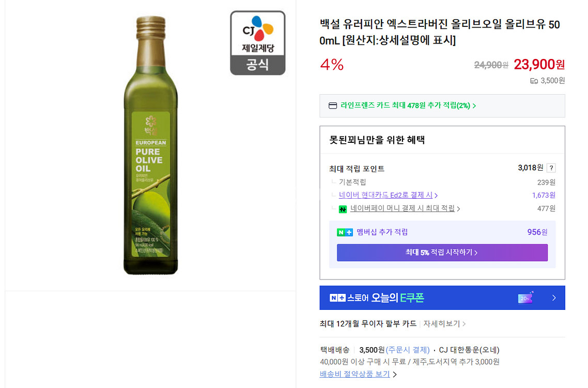Click the question mark help icon beside 3,018원

551,168
